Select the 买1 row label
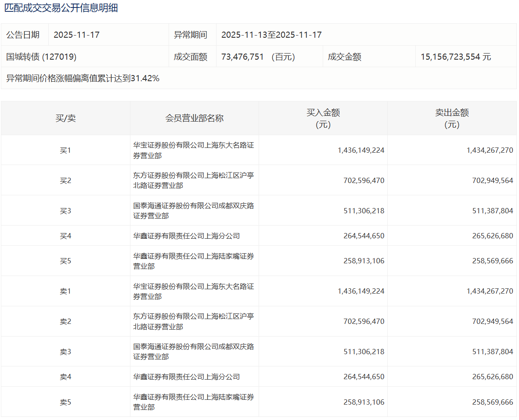Image resolution: width=519 pixels, height=420 pixels. coord(65,151)
